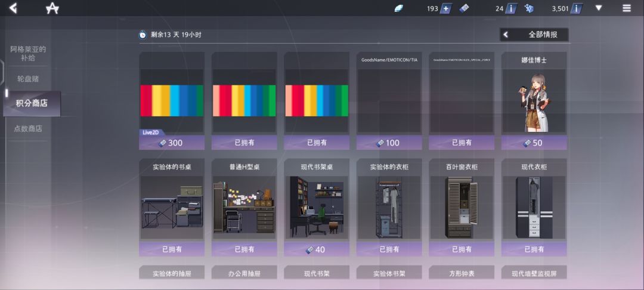The image size is (644, 290).
Task: Add more crystals with plus button
Action: click(445, 8)
